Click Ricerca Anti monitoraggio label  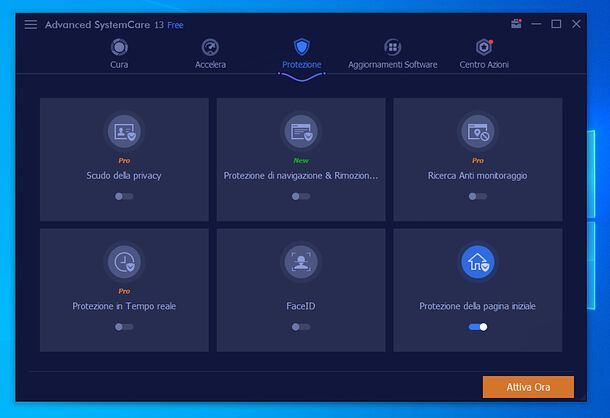[478, 176]
